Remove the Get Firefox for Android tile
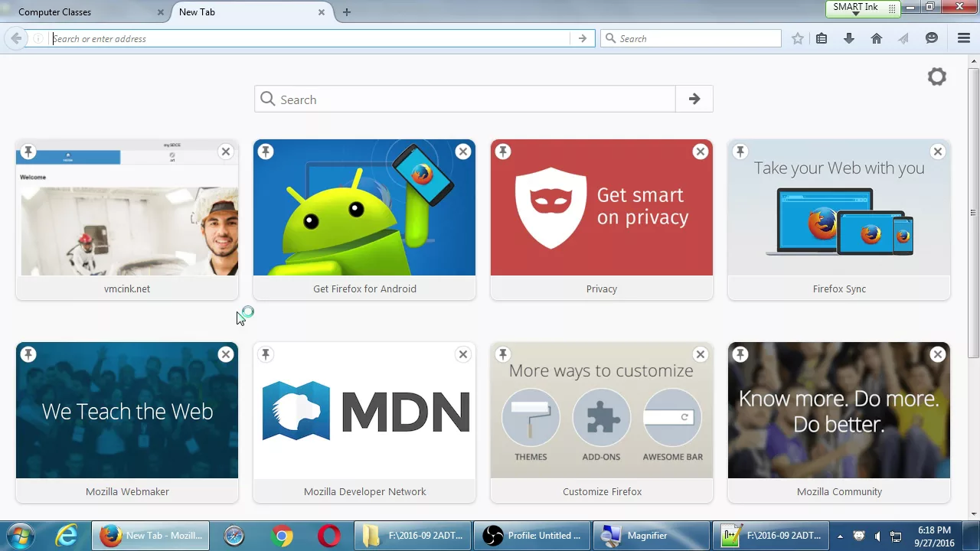The image size is (980, 551). (x=463, y=152)
